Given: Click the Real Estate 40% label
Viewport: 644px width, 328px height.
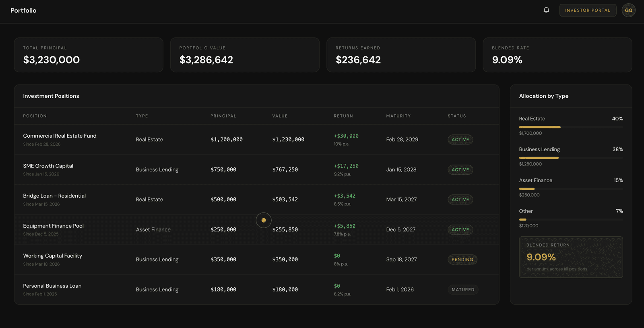Looking at the screenshot, I should [x=617, y=119].
